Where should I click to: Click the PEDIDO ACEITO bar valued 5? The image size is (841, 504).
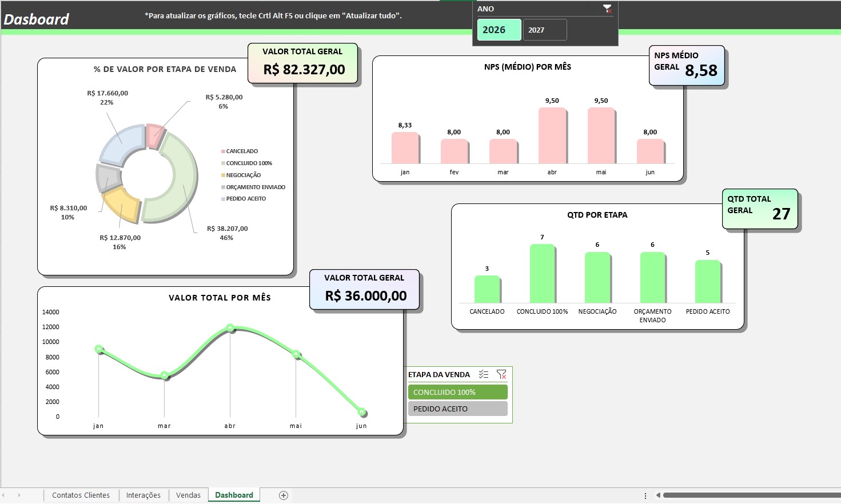coord(708,282)
